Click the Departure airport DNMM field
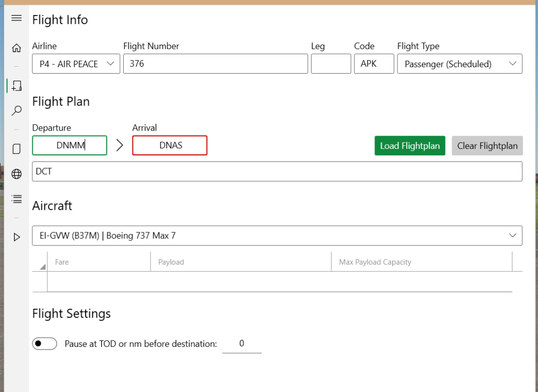 click(x=70, y=145)
